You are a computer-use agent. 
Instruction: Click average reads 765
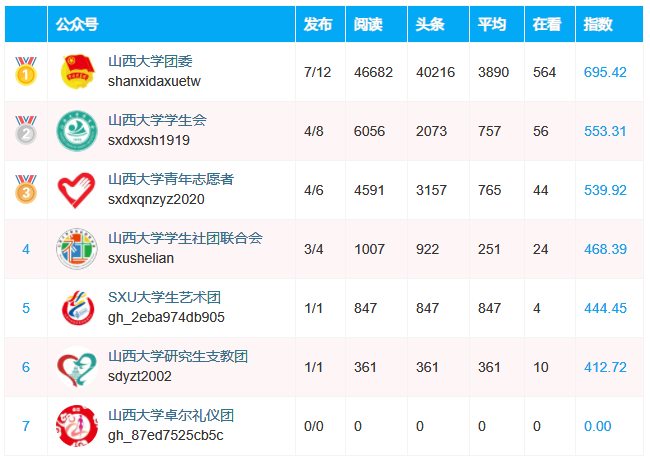[x=490, y=190]
